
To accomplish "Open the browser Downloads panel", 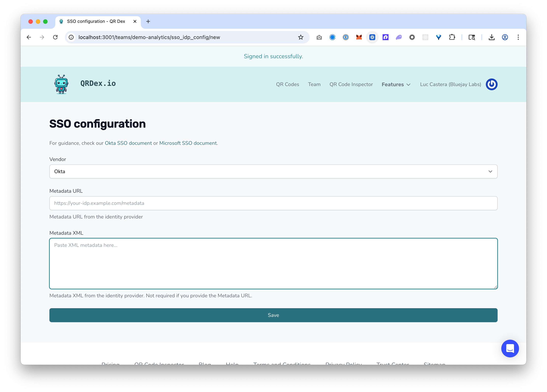I will point(492,37).
